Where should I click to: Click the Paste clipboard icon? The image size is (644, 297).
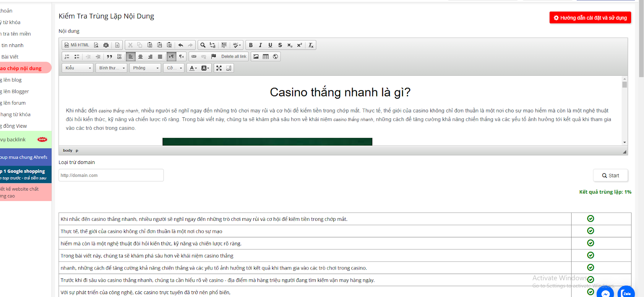(x=150, y=45)
